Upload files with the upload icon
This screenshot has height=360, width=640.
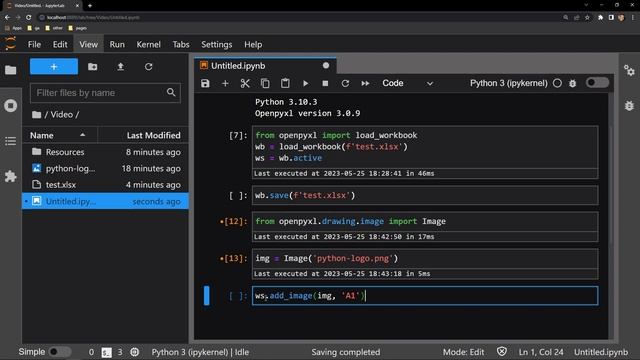(x=120, y=67)
